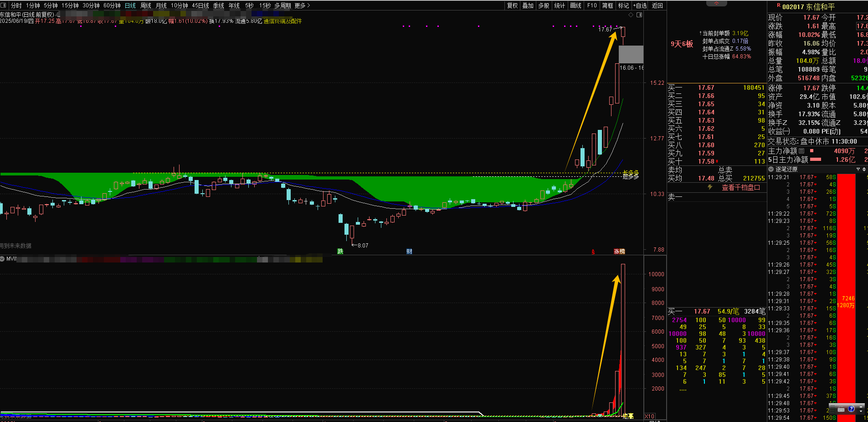868x422 pixels.
Task: Click the 买十 17.58 bid row
Action: click(716, 161)
